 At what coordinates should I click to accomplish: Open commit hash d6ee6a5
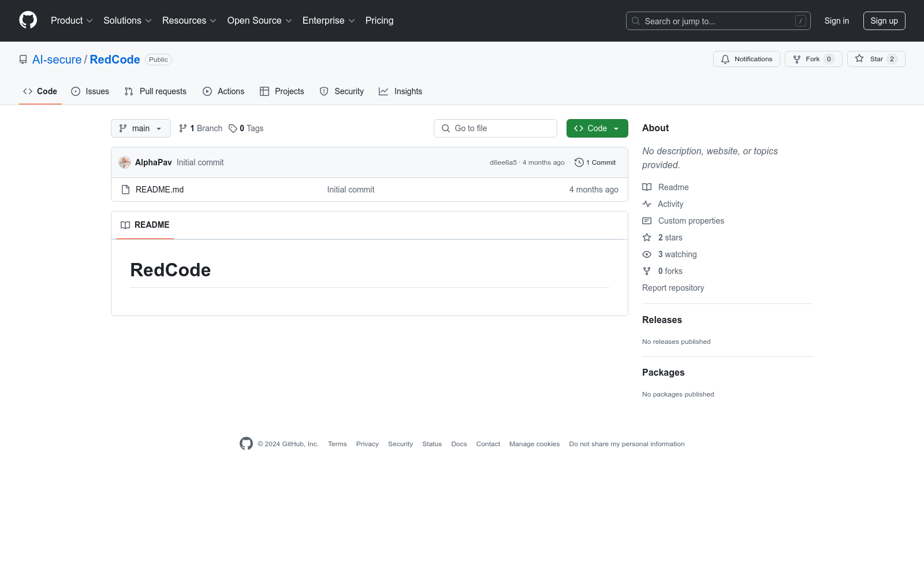(x=503, y=162)
